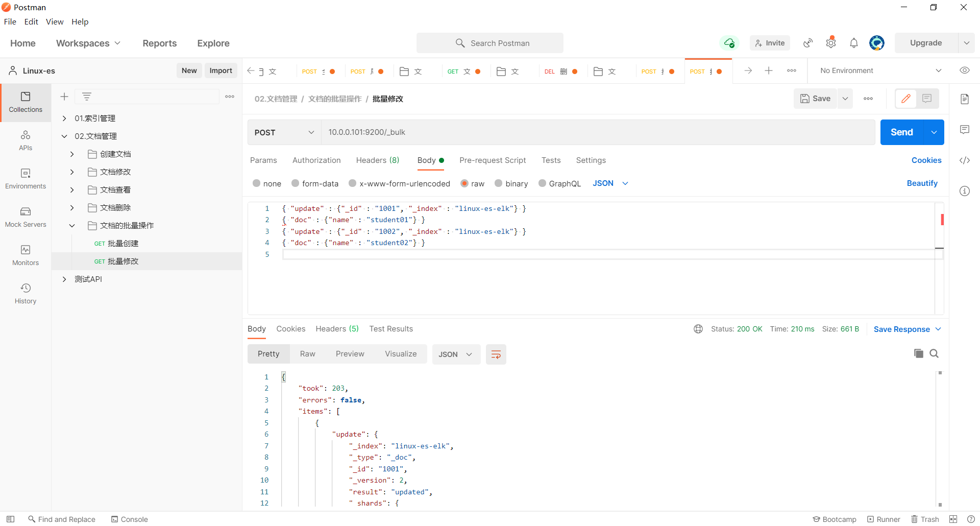Copy the response body
980x526 pixels.
tap(919, 353)
